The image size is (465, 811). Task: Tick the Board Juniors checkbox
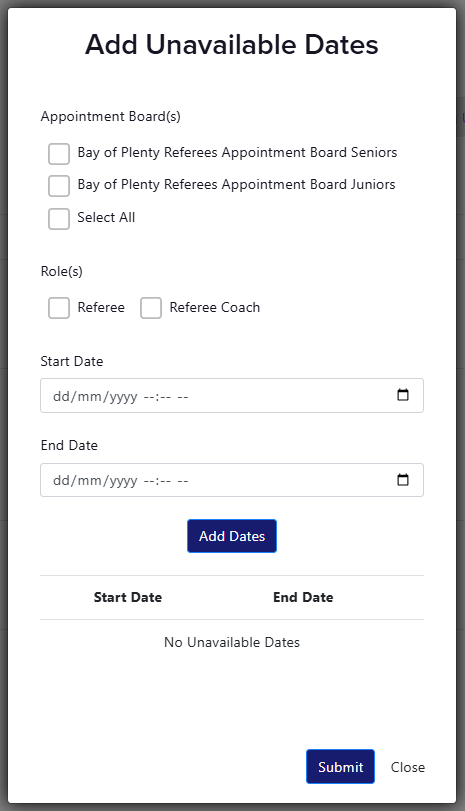pyautogui.click(x=59, y=186)
